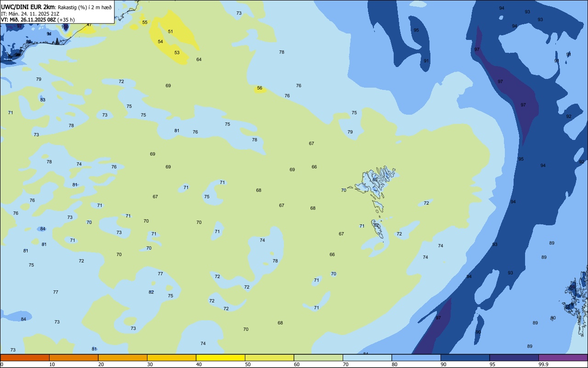Click the title "UWC/DINI EUR 2km"
This screenshot has height=368, width=588.
click(x=28, y=7)
